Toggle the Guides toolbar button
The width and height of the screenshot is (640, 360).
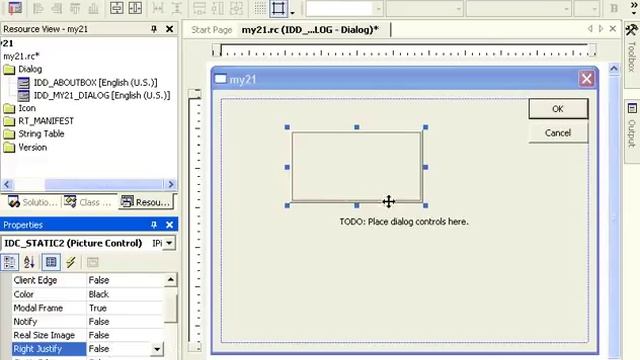click(x=278, y=8)
